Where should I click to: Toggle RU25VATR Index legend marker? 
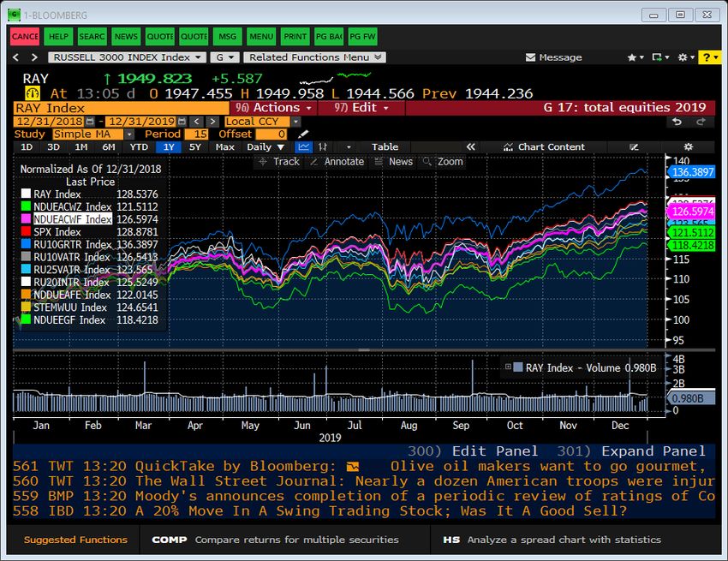click(26, 269)
